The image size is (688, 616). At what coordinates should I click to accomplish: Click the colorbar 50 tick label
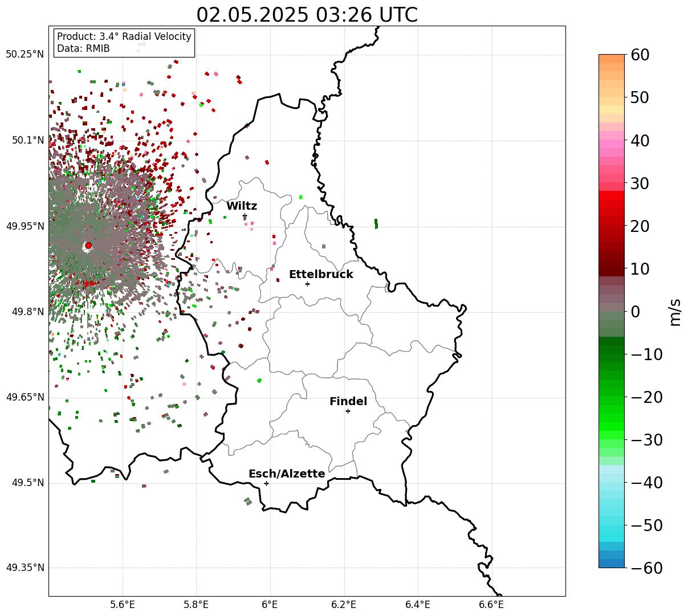click(640, 97)
